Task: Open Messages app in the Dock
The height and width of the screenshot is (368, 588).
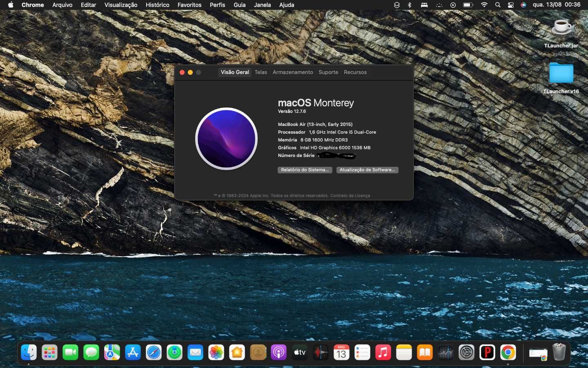Action: click(91, 352)
